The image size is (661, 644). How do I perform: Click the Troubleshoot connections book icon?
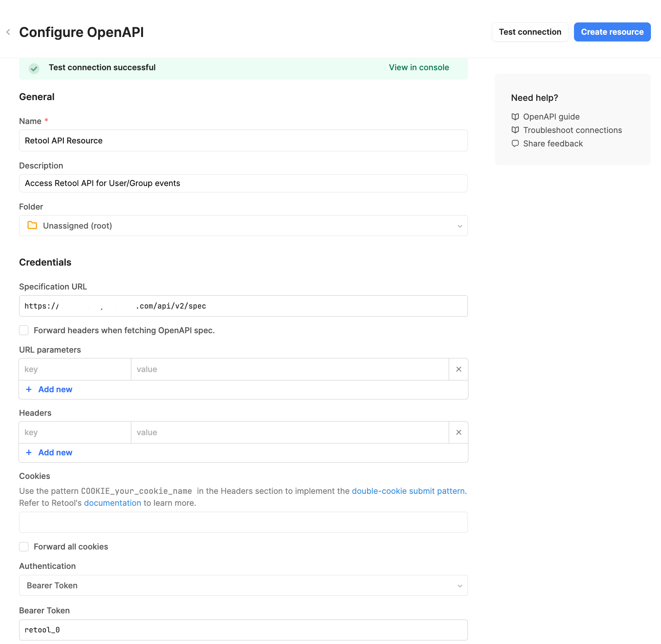(x=515, y=130)
